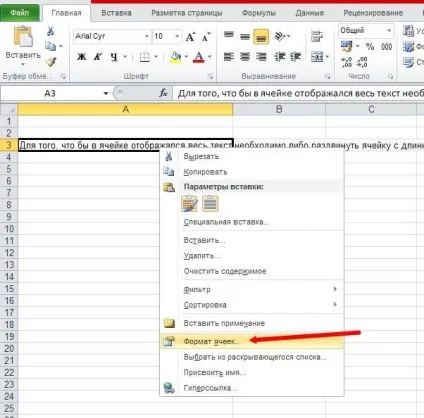The image size is (424, 418).
Task: Click the Wrap Text icon
Action: 317,36
